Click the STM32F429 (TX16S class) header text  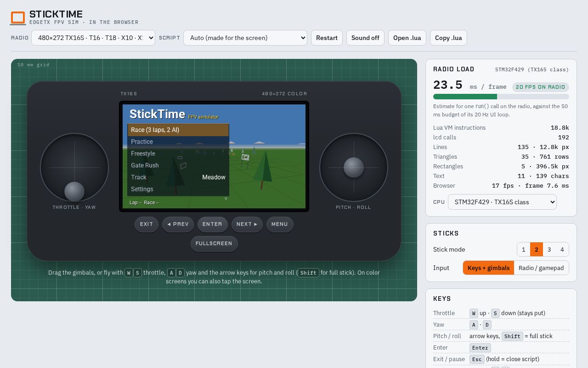click(532, 69)
